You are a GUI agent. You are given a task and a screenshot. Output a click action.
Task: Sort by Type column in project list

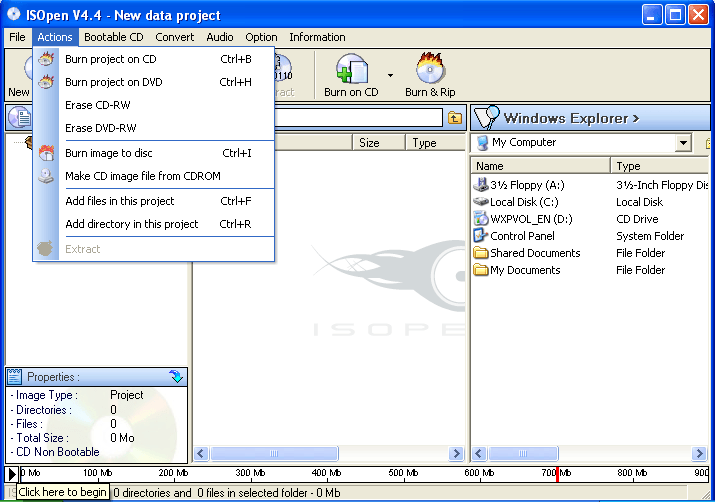coord(435,143)
